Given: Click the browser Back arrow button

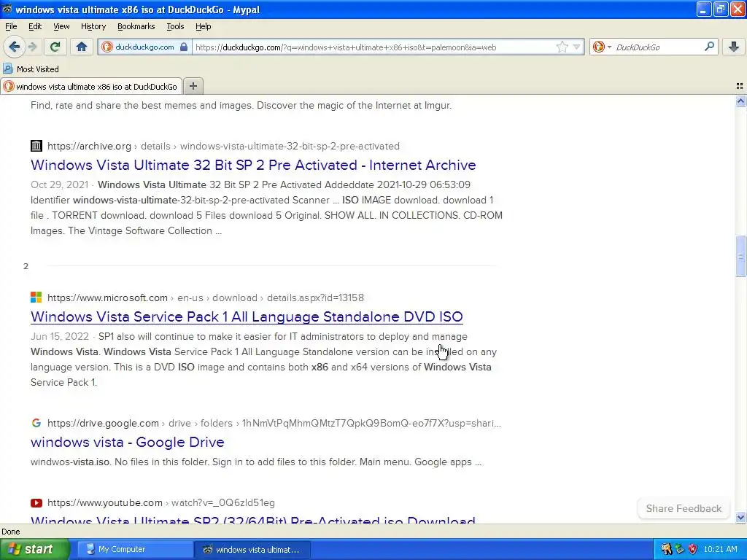Looking at the screenshot, I should coord(14,47).
